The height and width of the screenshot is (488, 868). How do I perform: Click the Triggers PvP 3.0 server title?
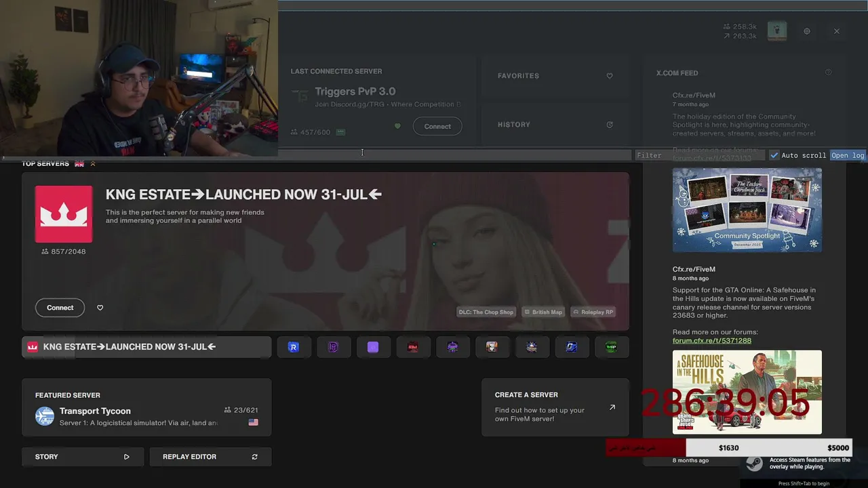[355, 91]
